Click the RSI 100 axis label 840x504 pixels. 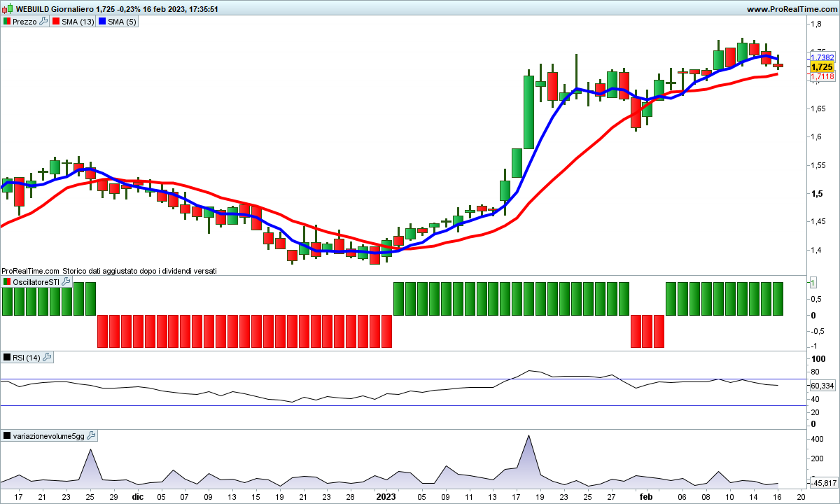[818, 358]
